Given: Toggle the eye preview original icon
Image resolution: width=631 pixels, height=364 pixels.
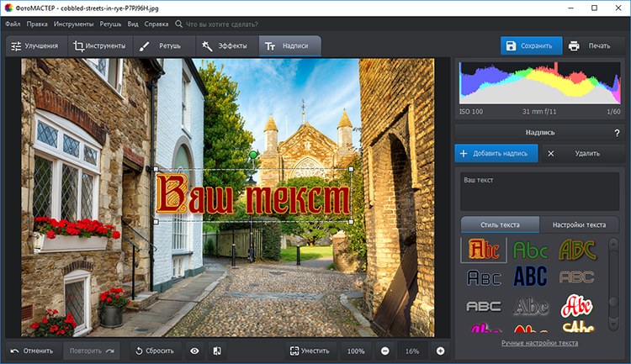Looking at the screenshot, I should pos(194,351).
